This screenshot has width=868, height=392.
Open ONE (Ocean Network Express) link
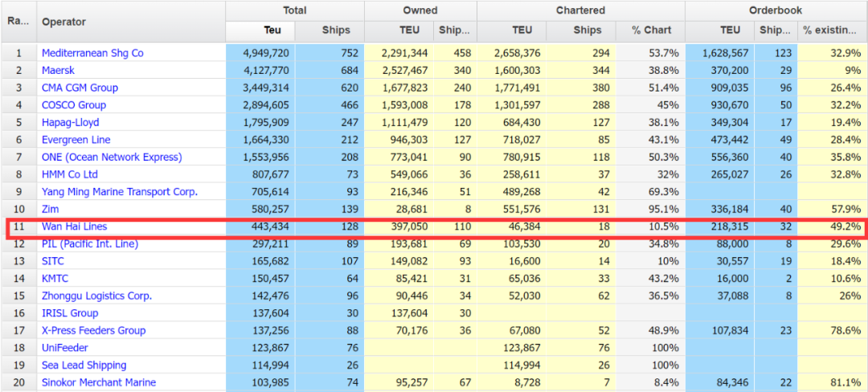coord(112,157)
